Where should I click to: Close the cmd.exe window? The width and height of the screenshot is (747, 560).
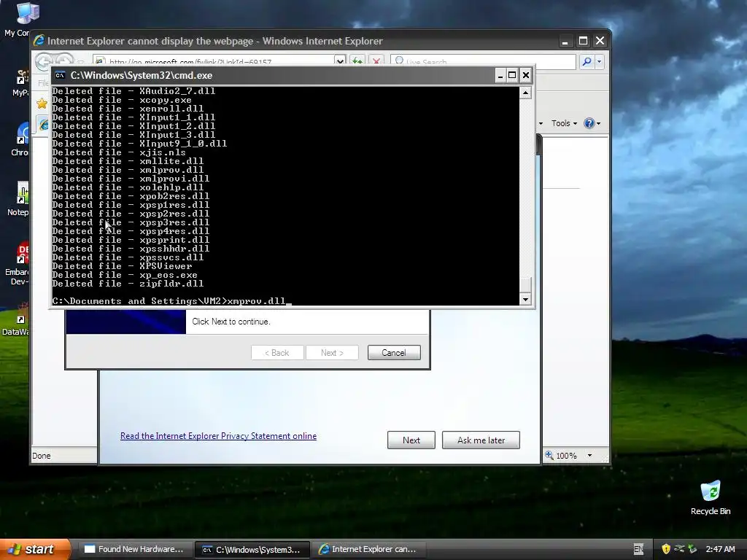pos(525,75)
